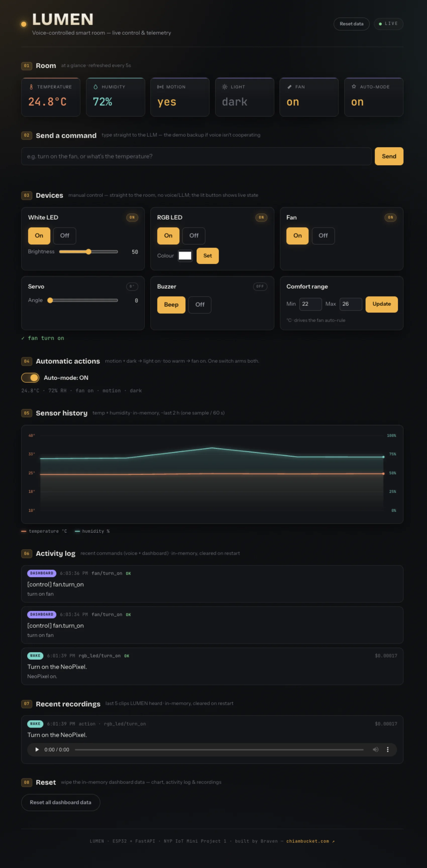The height and width of the screenshot is (868, 427).
Task: Turn the White LED off
Action: coord(65,236)
